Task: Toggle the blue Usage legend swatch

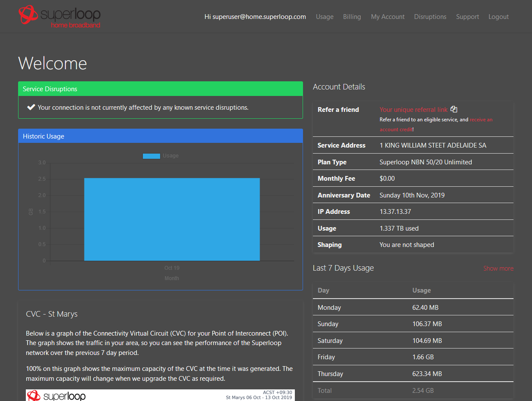Action: coord(151,156)
